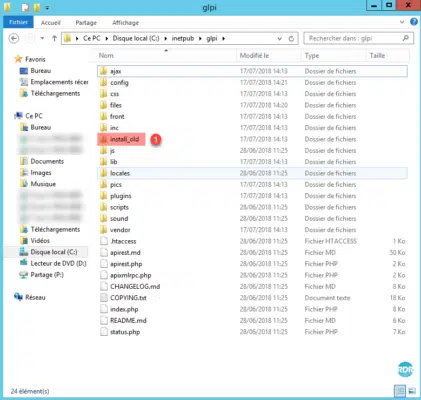The image size is (421, 400).
Task: Open quick access toolbar dropdown arrow
Action: (x=47, y=7)
